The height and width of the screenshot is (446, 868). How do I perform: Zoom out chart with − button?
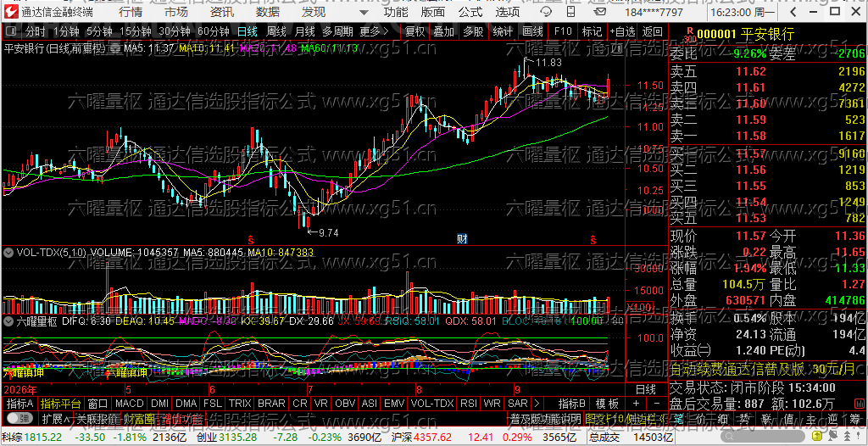pos(657,404)
